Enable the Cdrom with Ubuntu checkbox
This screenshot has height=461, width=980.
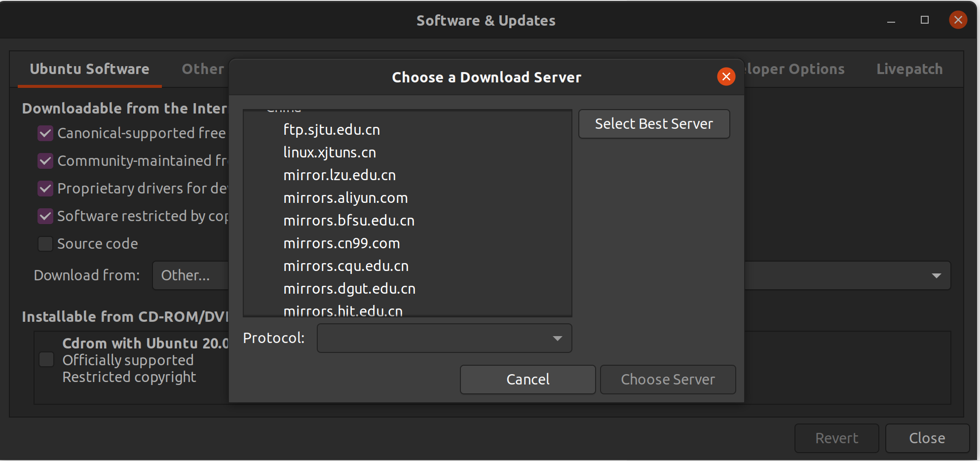point(46,359)
